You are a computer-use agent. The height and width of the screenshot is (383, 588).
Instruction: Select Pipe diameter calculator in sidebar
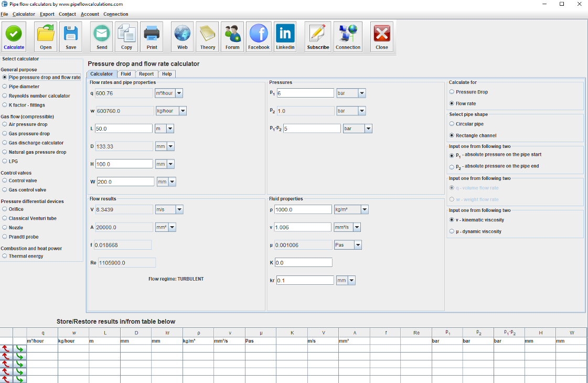[x=5, y=87]
